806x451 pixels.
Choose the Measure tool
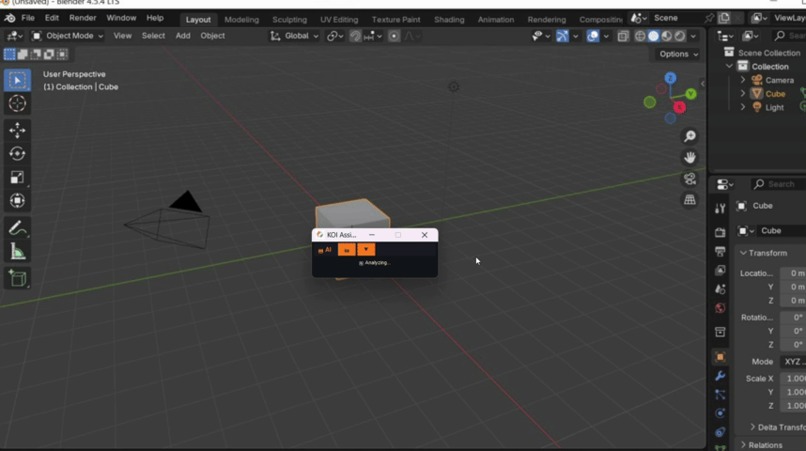click(17, 251)
